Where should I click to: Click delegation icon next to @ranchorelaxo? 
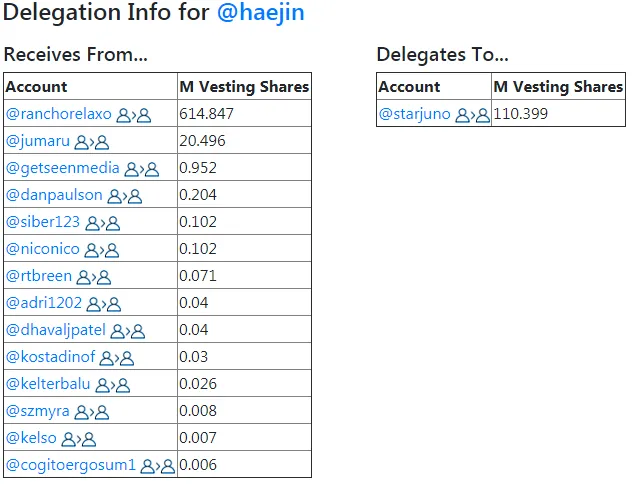(x=134, y=115)
